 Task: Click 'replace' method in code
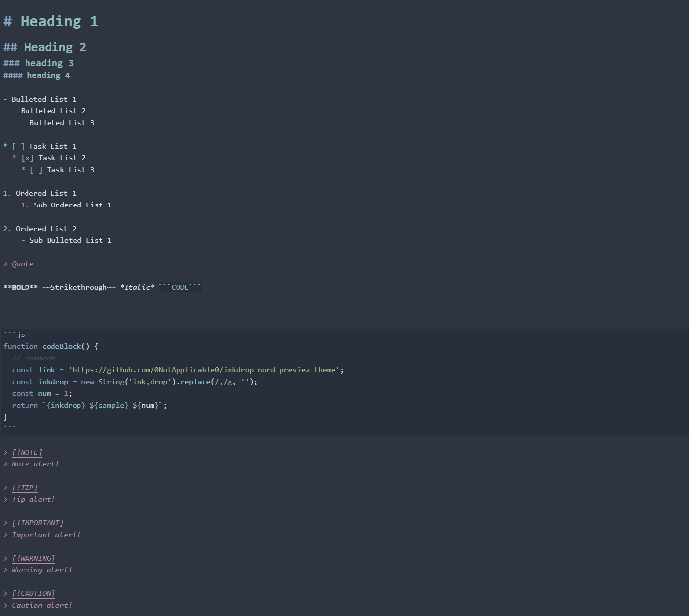pos(195,382)
